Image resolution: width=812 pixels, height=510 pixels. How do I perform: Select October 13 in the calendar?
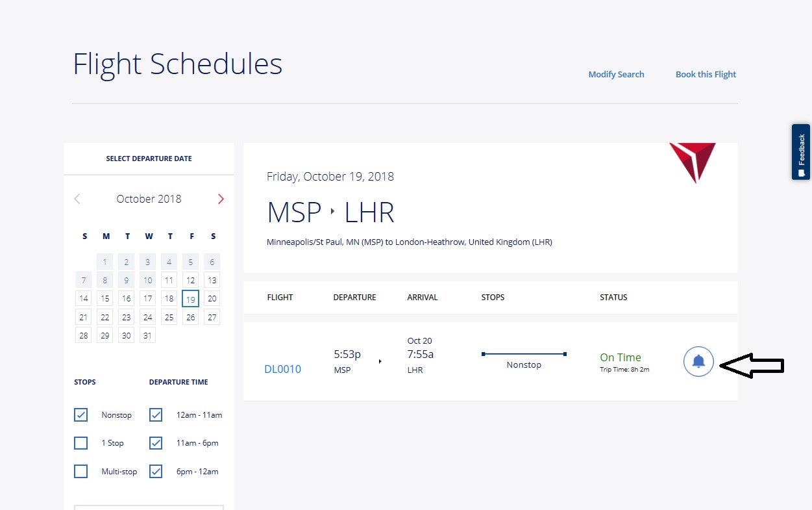click(x=212, y=280)
